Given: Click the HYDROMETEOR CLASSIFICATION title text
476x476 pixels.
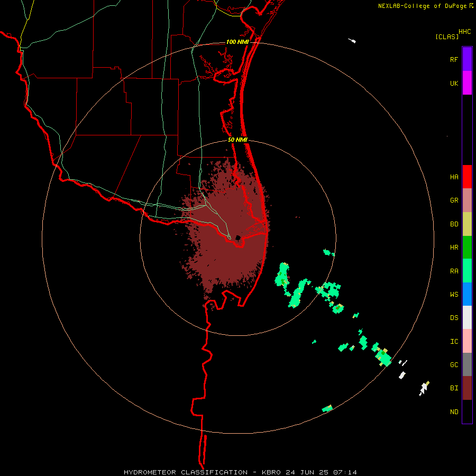Looking at the screenshot, I should 186,472.
